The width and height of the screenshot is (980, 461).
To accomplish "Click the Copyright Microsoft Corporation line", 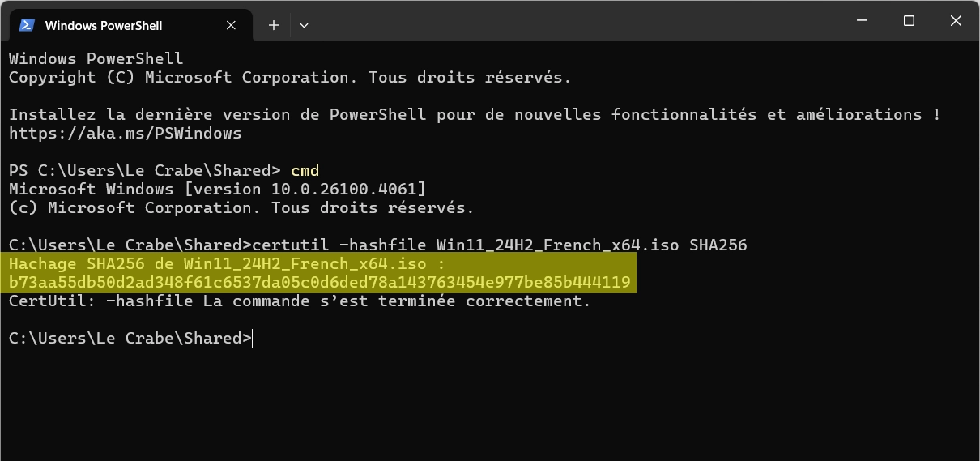I will [290, 78].
